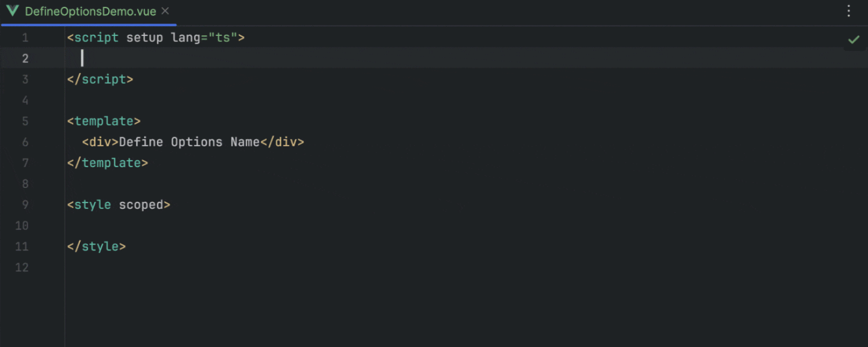868x347 pixels.
Task: Click the closing script tag
Action: 100,80
